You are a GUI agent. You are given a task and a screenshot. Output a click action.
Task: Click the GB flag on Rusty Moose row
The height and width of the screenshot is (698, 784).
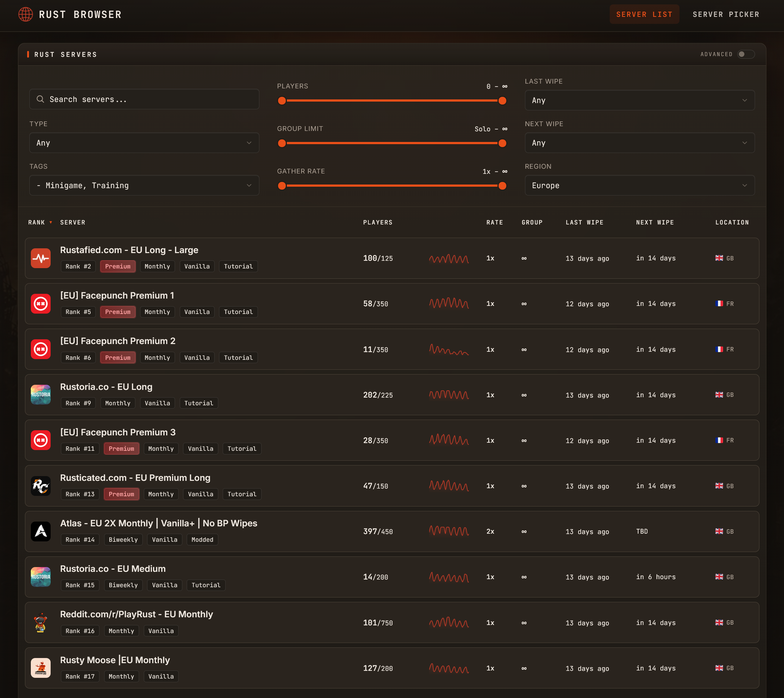[x=719, y=668]
